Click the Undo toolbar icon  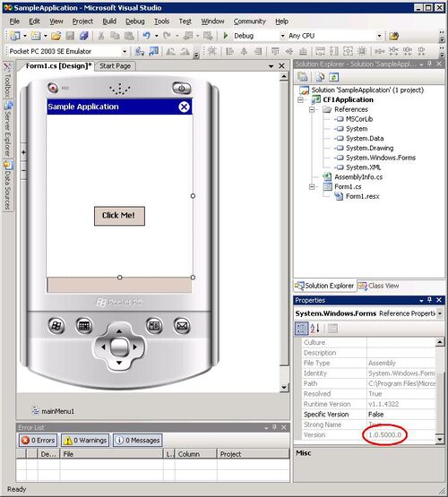click(146, 36)
